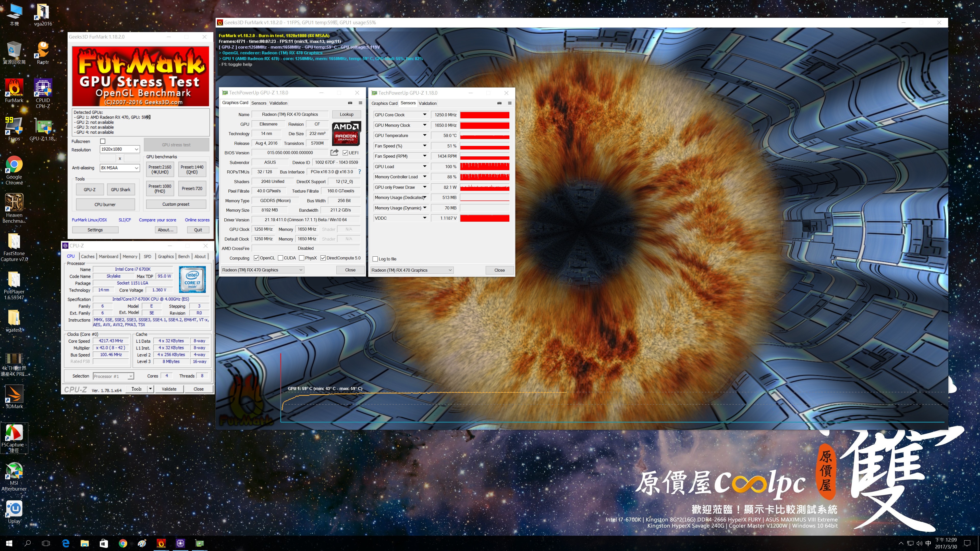This screenshot has width=980, height=551.
Task: Switch to Caches tab in CPU-Z
Action: 88,256
